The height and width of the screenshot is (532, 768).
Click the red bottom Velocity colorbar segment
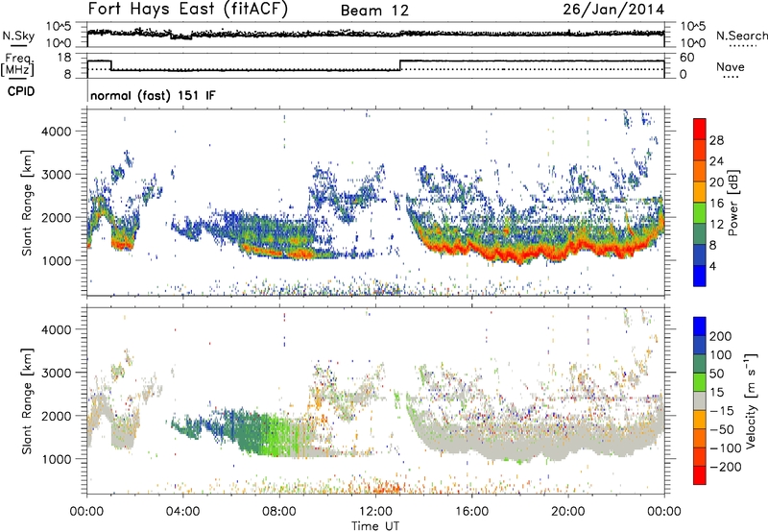pos(700,475)
